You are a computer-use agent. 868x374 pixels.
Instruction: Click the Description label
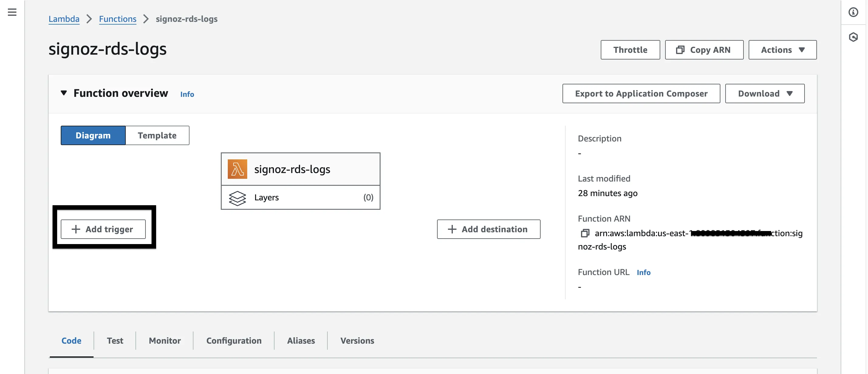pyautogui.click(x=600, y=138)
